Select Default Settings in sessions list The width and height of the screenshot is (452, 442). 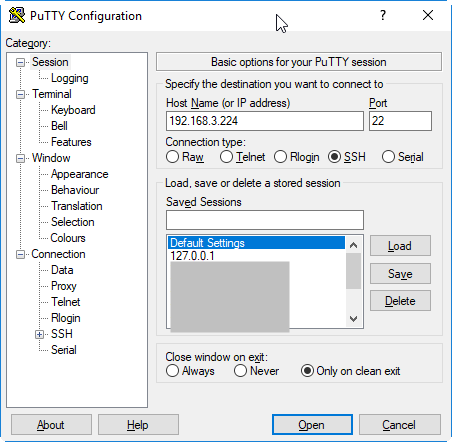coord(256,243)
